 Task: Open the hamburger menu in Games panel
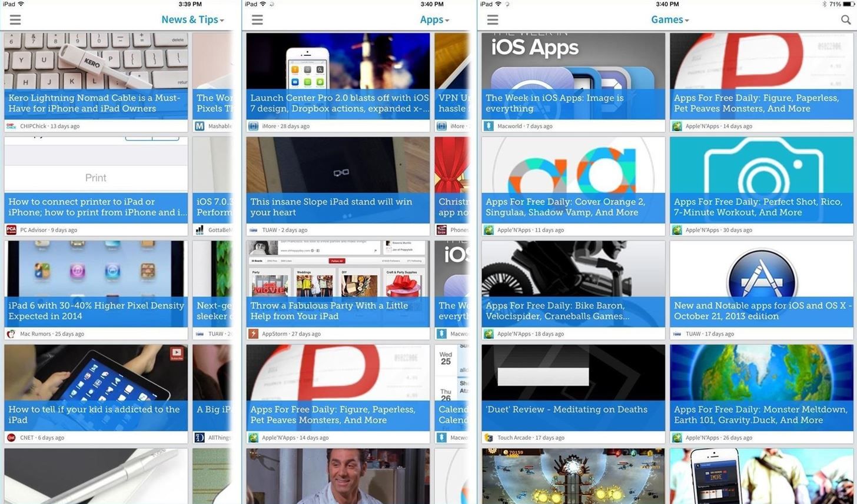click(492, 19)
